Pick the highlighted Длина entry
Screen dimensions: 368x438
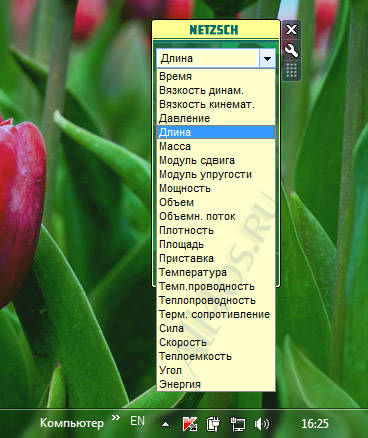pyautogui.click(x=216, y=132)
